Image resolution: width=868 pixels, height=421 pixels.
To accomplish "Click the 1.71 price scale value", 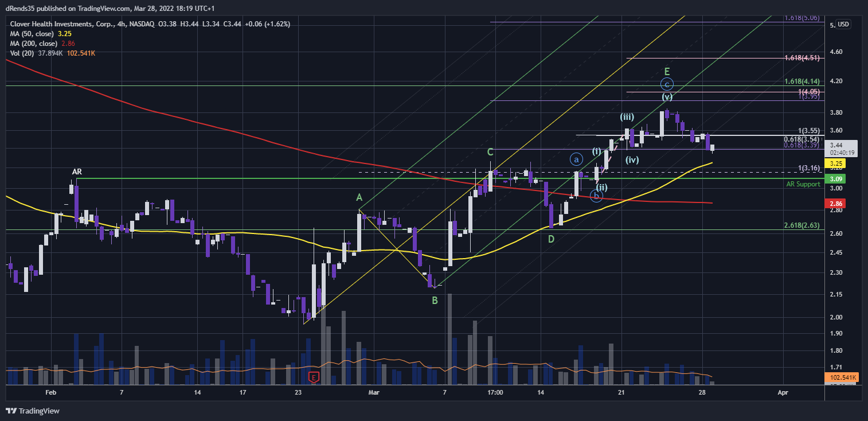I will click(x=835, y=367).
